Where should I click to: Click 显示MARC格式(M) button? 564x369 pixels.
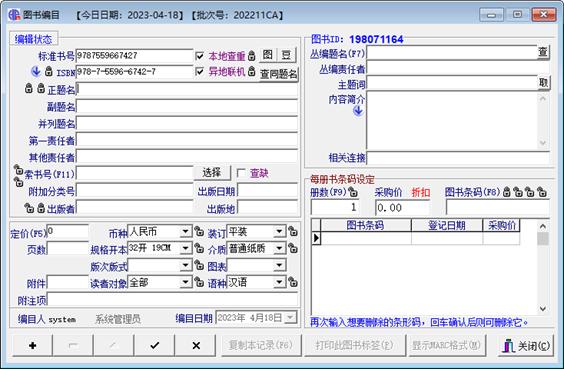pos(446,345)
